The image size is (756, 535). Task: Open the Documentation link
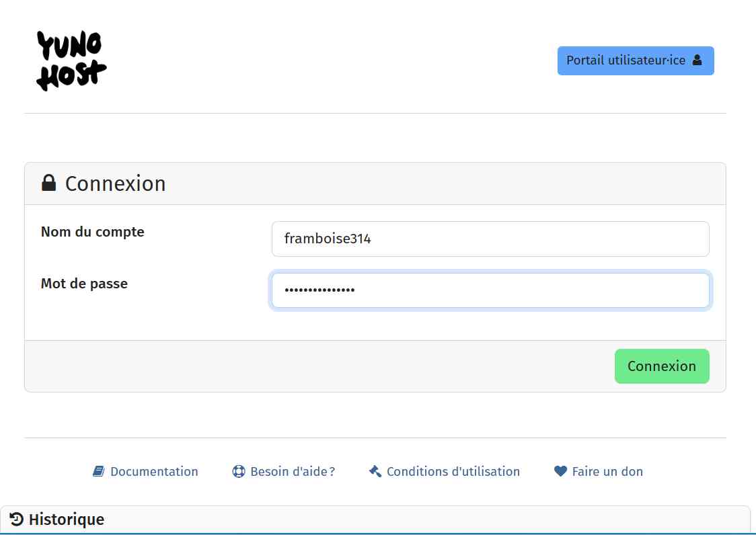pyautogui.click(x=154, y=472)
